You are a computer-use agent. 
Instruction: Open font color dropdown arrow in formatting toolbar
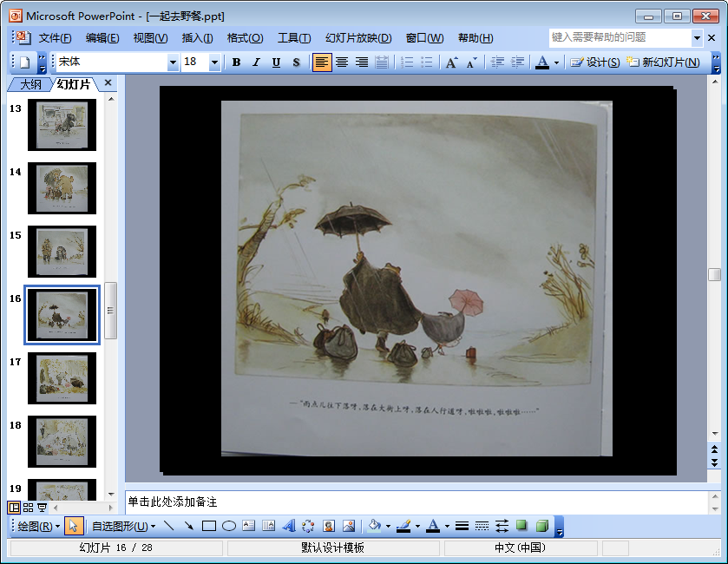coord(556,62)
